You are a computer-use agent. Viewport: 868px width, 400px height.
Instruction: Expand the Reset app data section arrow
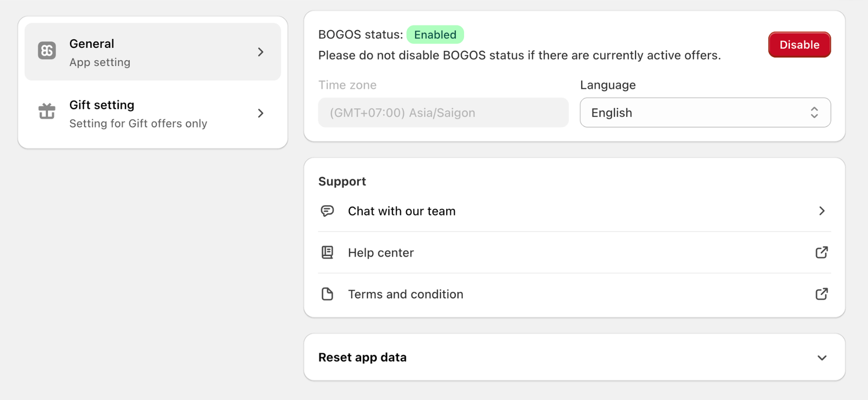pos(822,358)
